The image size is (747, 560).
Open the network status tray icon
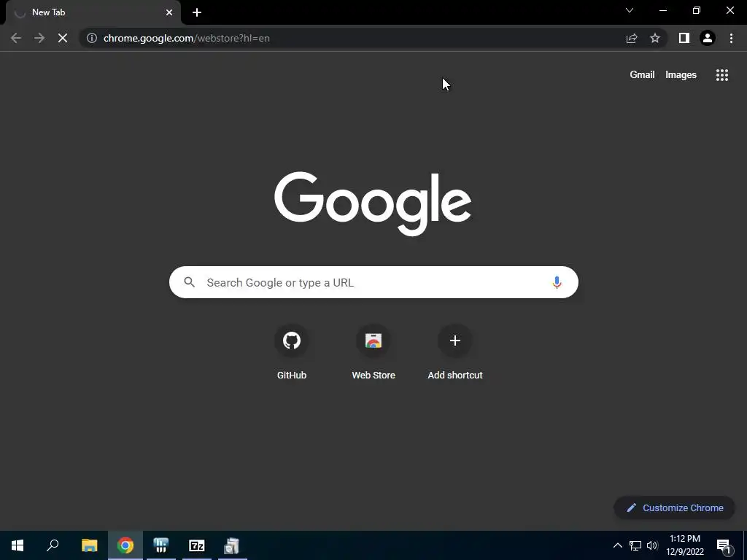635,545
